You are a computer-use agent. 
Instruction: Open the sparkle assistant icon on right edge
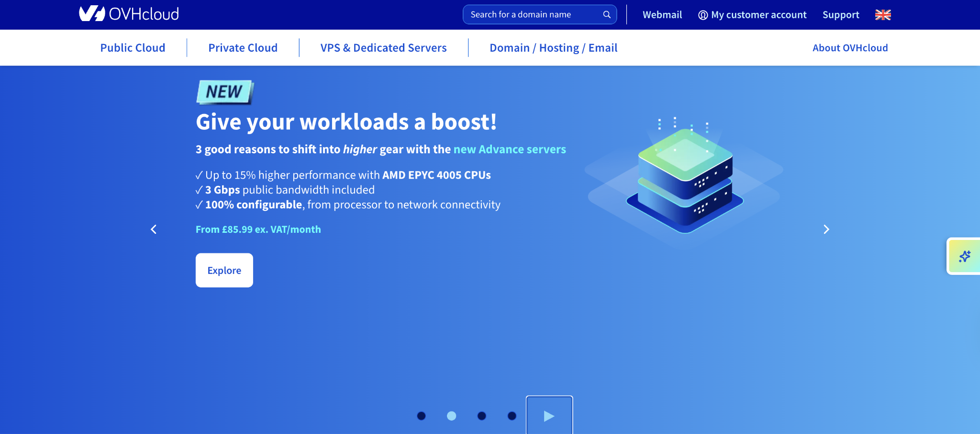coord(966,256)
